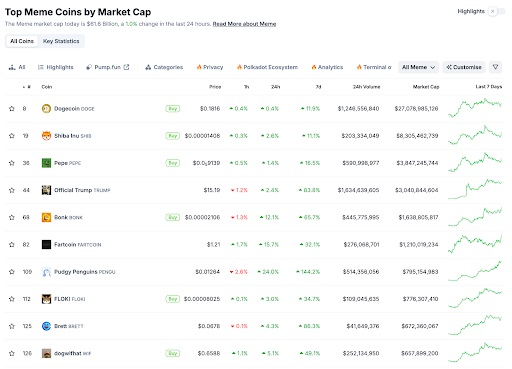
Task: Open the Pudgy Penguins coin name link
Action: (x=76, y=272)
